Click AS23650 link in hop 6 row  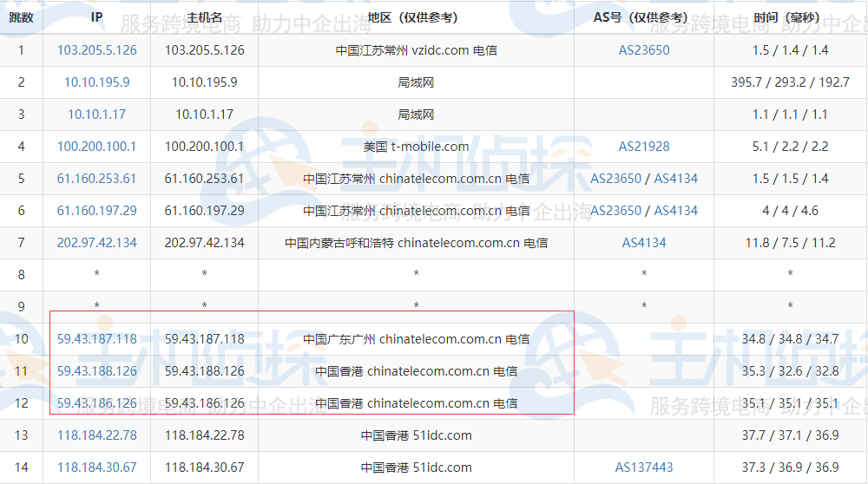tap(615, 211)
